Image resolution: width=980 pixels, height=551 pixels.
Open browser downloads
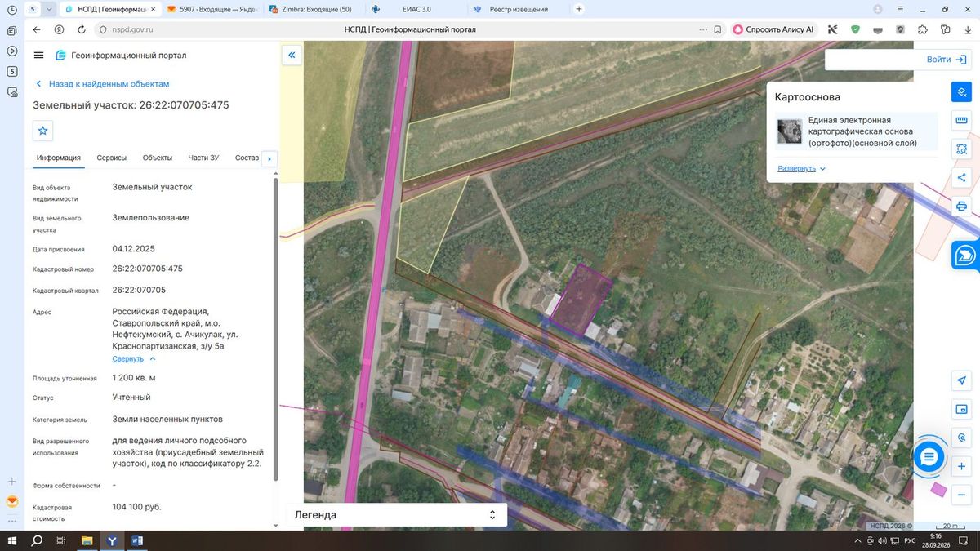click(x=966, y=29)
